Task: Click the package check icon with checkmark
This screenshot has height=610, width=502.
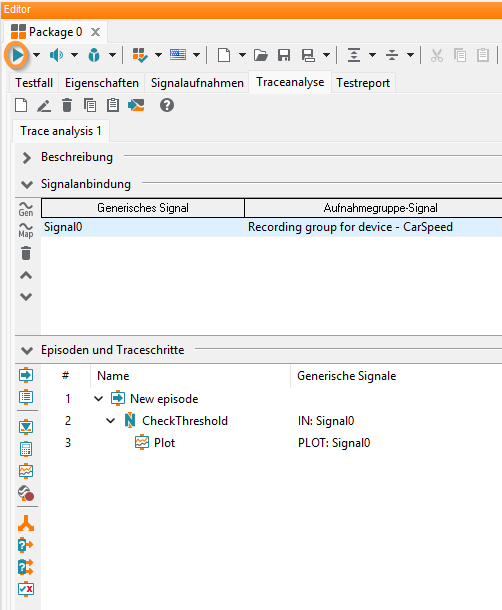Action: click(x=140, y=55)
